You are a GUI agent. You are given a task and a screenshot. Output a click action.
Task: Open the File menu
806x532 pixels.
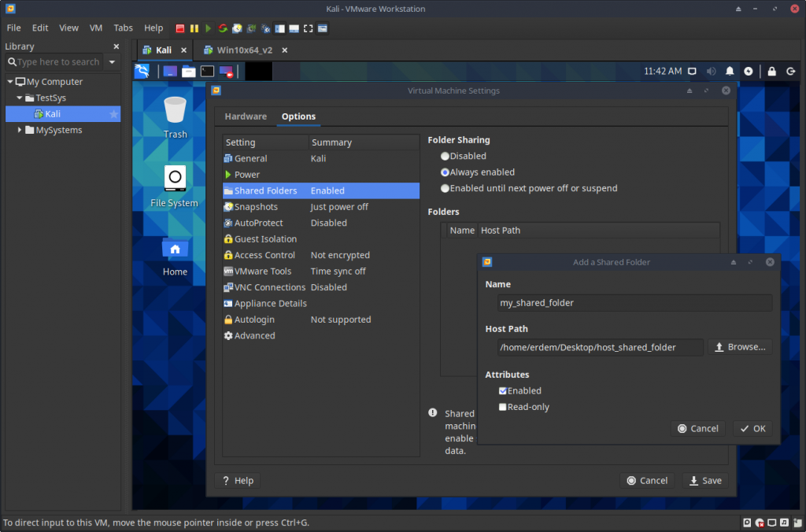tap(14, 28)
